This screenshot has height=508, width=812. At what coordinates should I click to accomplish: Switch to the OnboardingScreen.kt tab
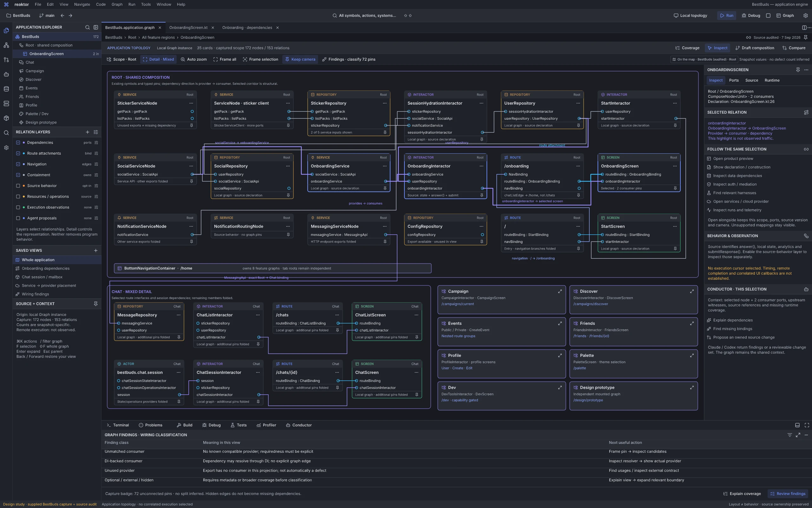click(x=188, y=28)
